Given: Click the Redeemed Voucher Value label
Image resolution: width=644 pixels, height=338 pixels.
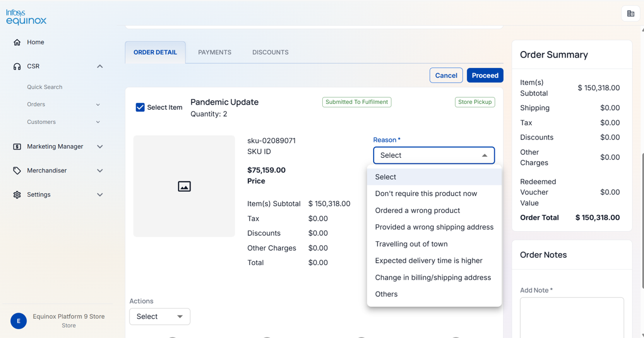Looking at the screenshot, I should (538, 192).
